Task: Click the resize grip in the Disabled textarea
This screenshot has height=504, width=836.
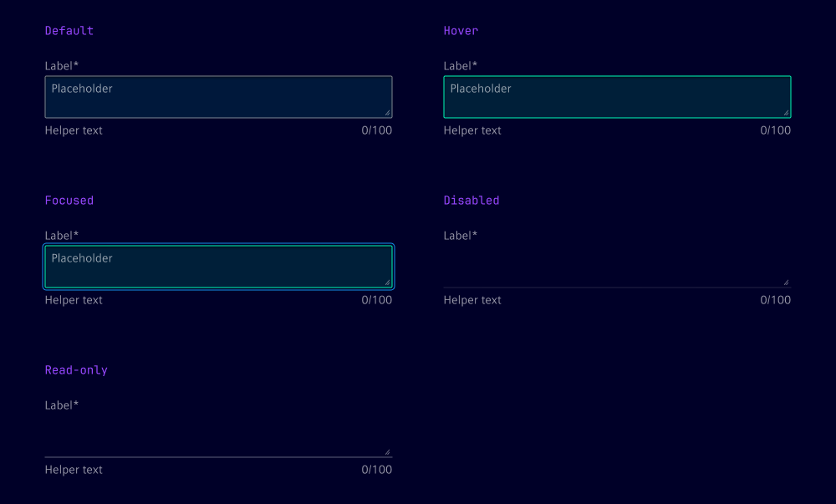Action: click(786, 283)
